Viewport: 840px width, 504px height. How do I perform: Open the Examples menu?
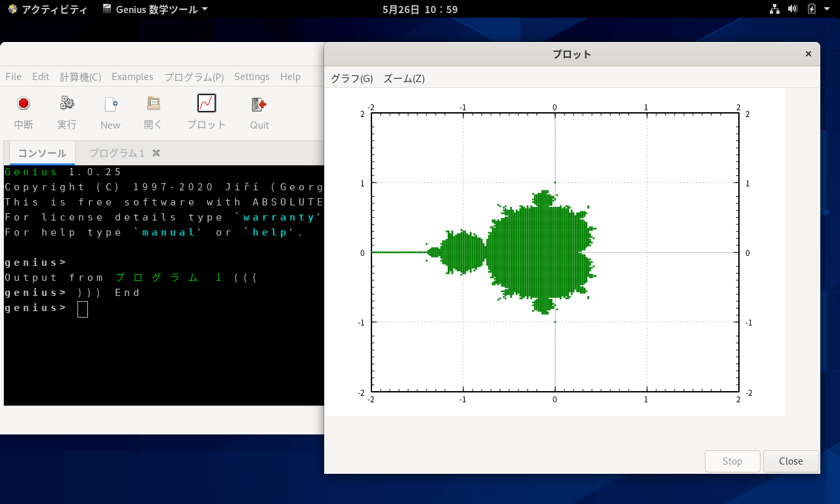tap(133, 77)
